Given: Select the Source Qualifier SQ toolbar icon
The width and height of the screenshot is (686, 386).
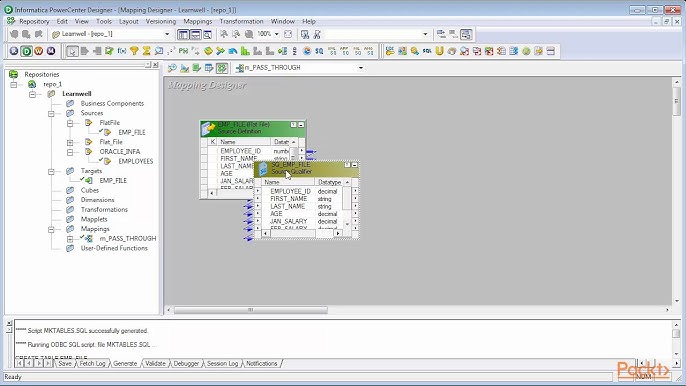Looking at the screenshot, I should [319, 51].
